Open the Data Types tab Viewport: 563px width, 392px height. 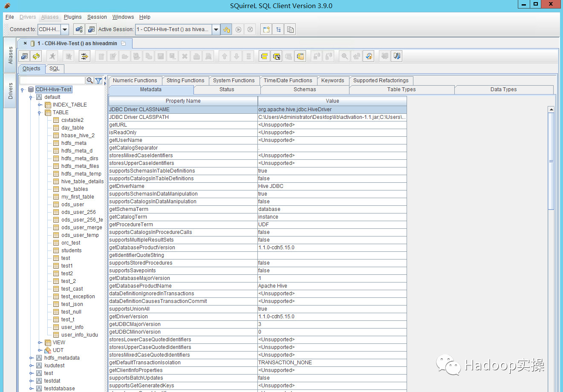pos(504,89)
